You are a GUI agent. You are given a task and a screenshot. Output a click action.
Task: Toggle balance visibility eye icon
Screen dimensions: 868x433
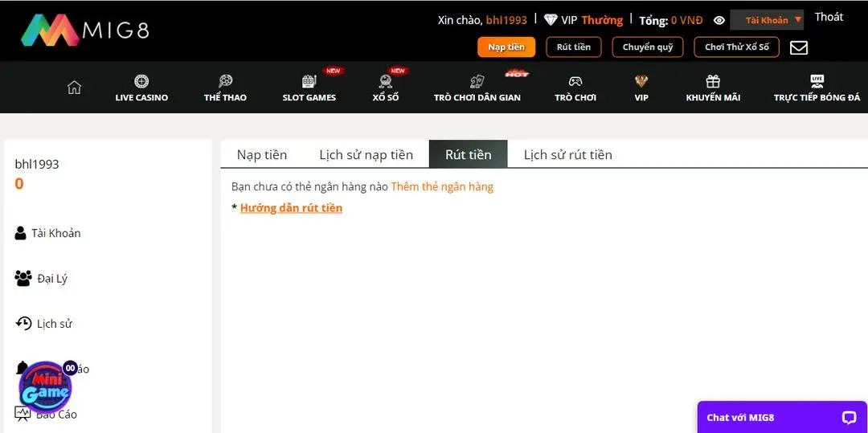click(x=719, y=21)
